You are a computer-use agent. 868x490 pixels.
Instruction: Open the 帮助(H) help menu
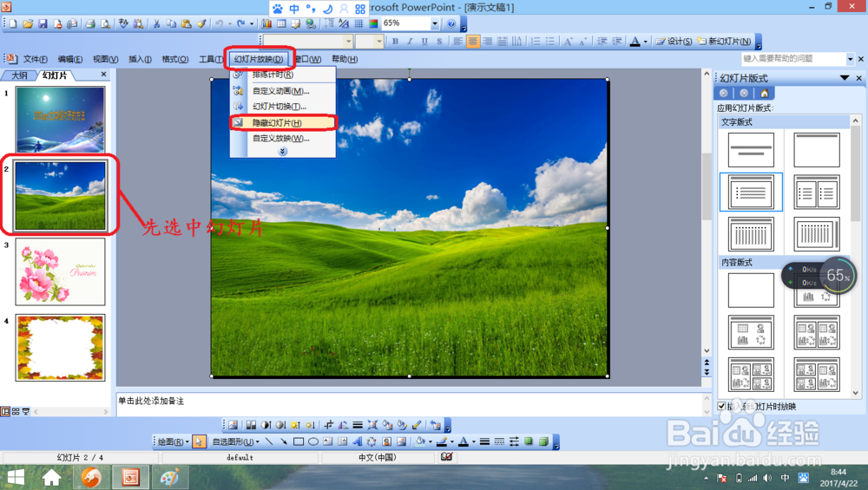tap(345, 59)
